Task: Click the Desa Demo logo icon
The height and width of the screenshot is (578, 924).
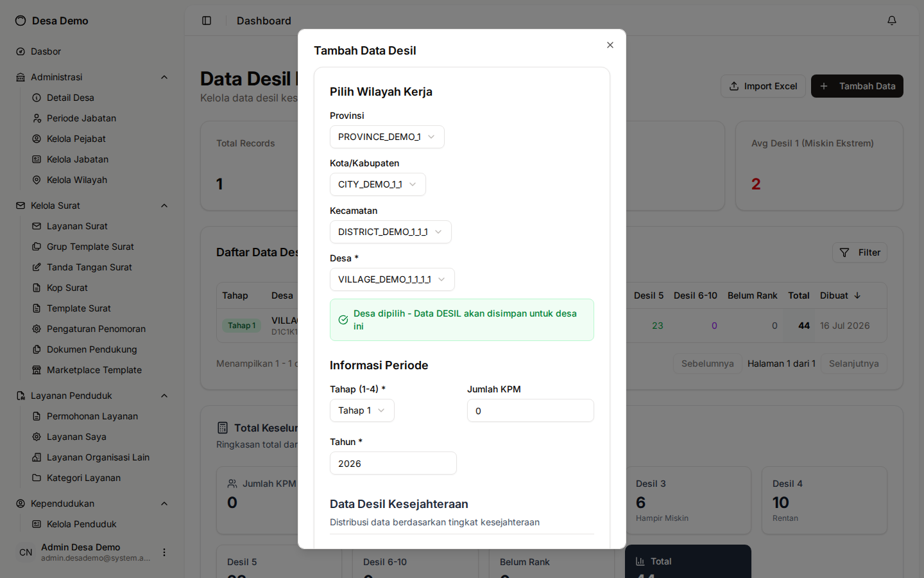Action: [21, 21]
